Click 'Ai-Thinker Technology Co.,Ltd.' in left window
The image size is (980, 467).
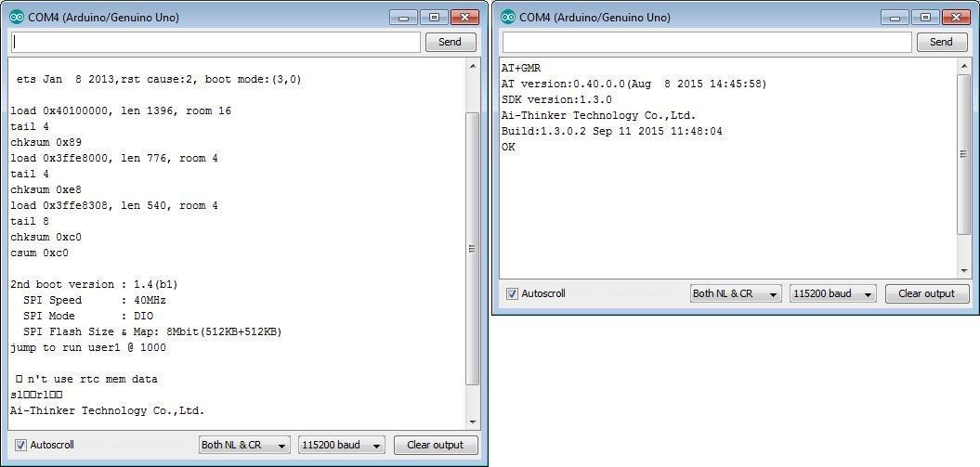[x=108, y=410]
